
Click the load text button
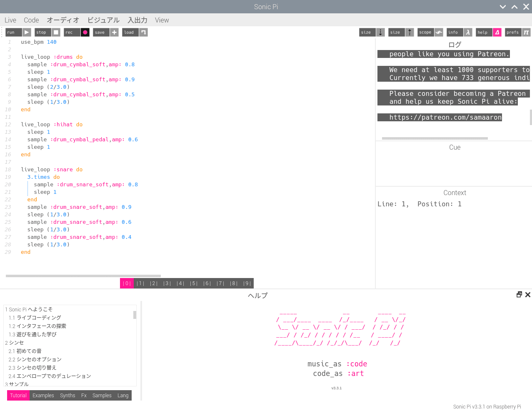(x=130, y=33)
